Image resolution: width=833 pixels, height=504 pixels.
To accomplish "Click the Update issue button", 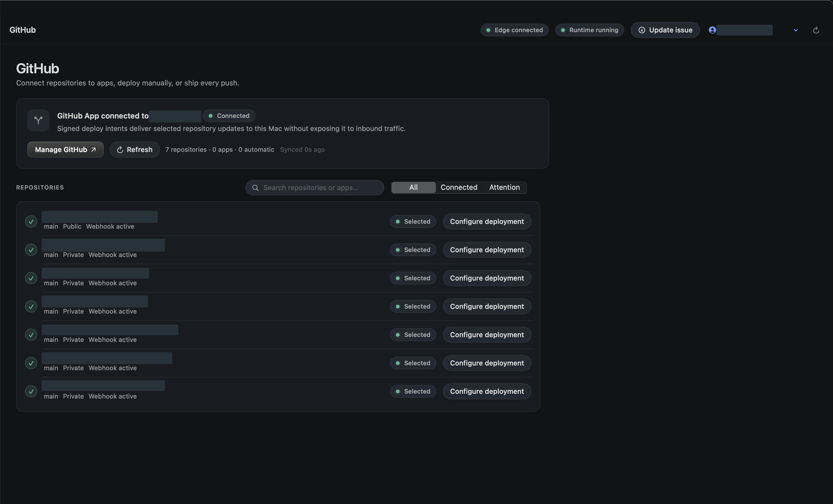I will [x=665, y=30].
